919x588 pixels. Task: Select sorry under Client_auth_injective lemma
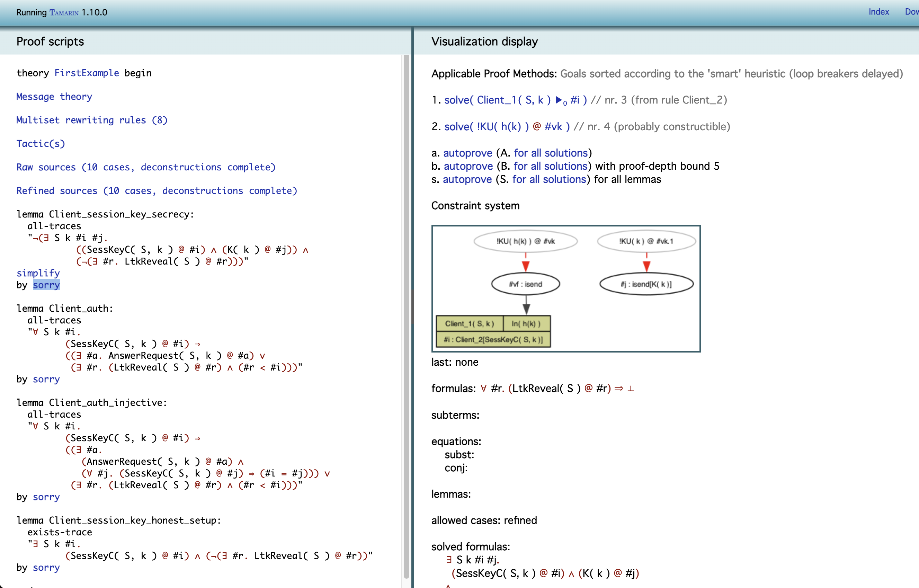46,497
